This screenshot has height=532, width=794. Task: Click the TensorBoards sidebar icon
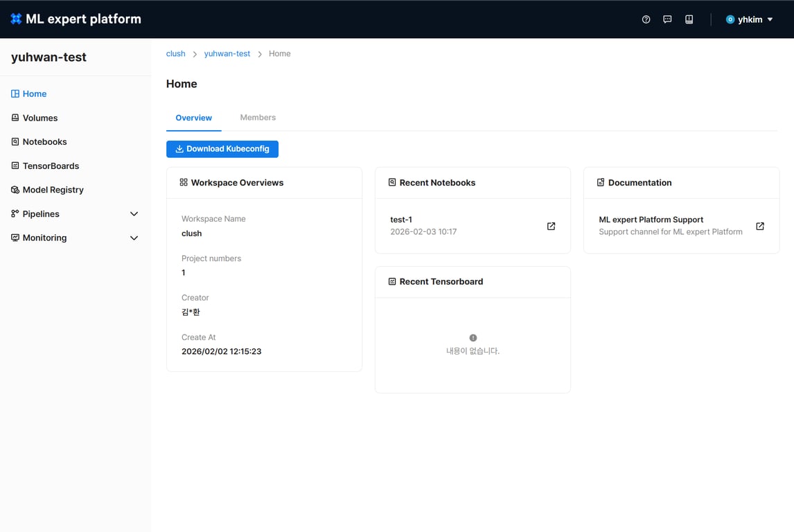pyautogui.click(x=15, y=166)
